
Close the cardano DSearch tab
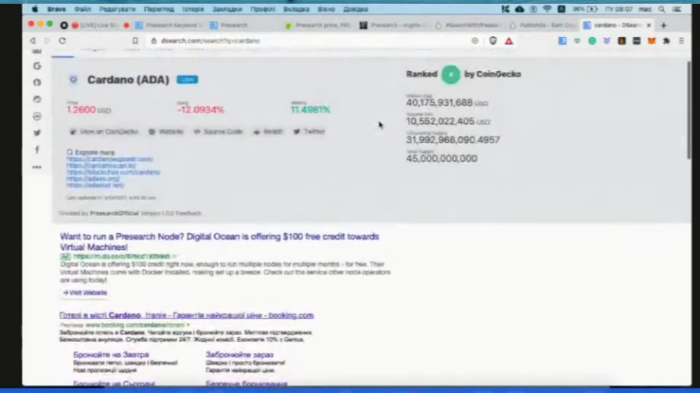pyautogui.click(x=649, y=25)
